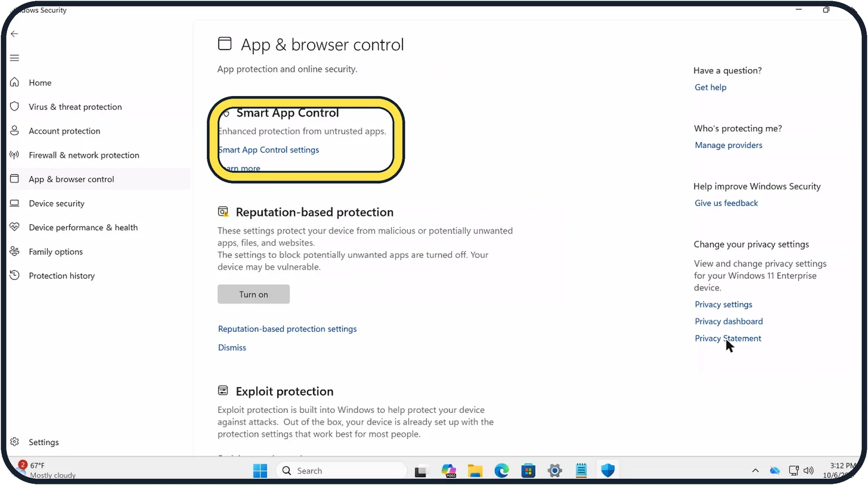The image size is (868, 485).
Task: Open Smart App Control settings link
Action: pos(268,150)
